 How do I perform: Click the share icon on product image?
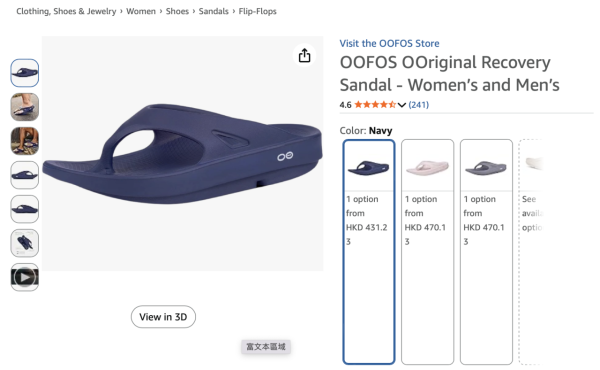304,55
